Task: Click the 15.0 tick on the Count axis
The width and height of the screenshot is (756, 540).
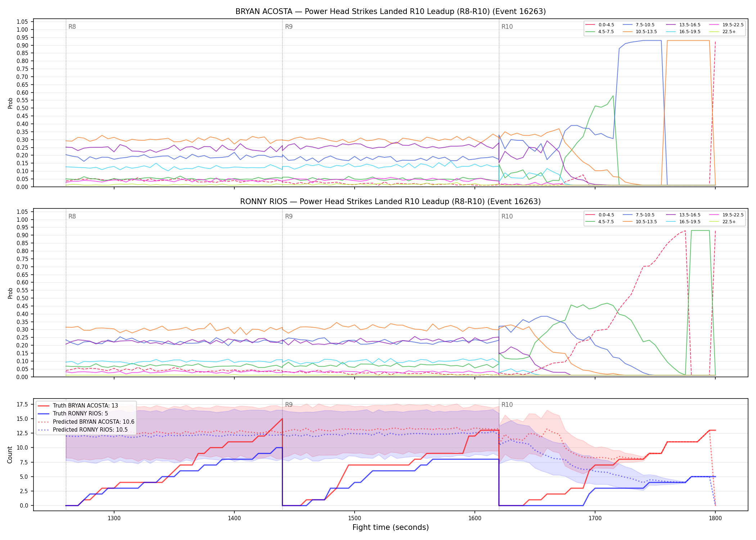Action: pos(23,419)
